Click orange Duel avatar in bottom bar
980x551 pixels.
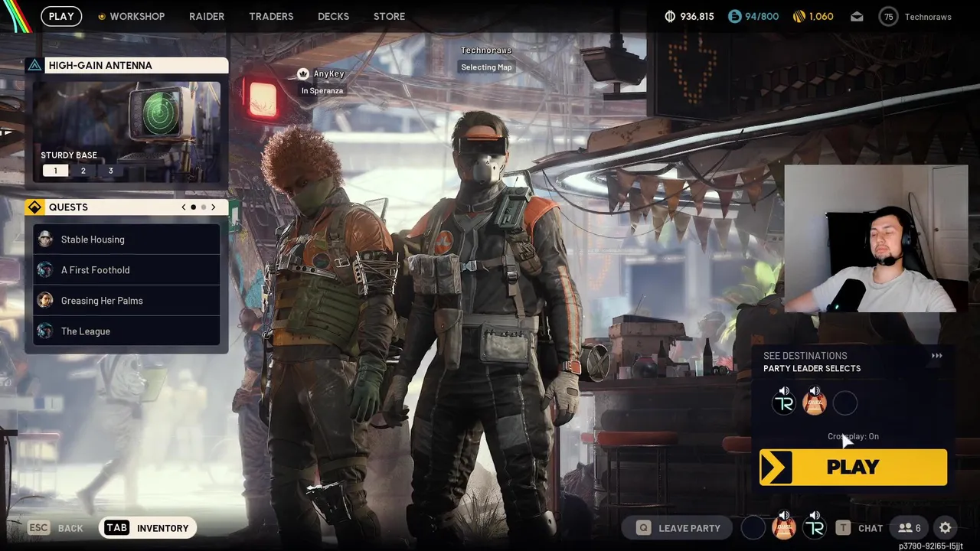pos(783,528)
